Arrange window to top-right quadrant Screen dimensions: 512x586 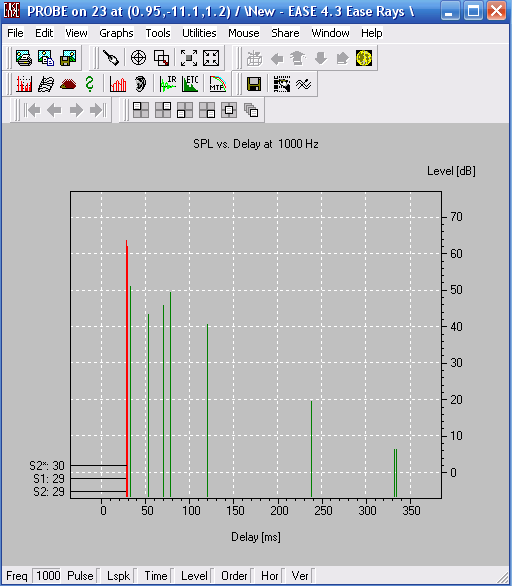[x=163, y=110]
